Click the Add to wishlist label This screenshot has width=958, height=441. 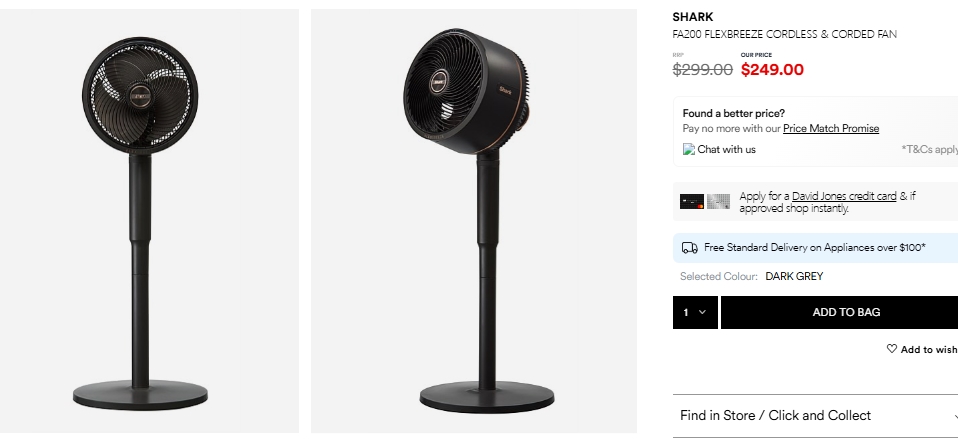click(929, 350)
